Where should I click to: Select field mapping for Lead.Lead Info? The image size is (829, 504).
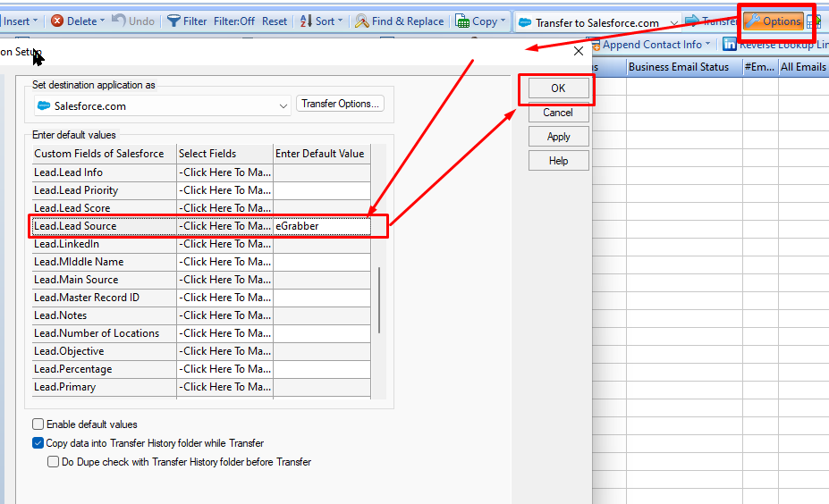(x=224, y=172)
